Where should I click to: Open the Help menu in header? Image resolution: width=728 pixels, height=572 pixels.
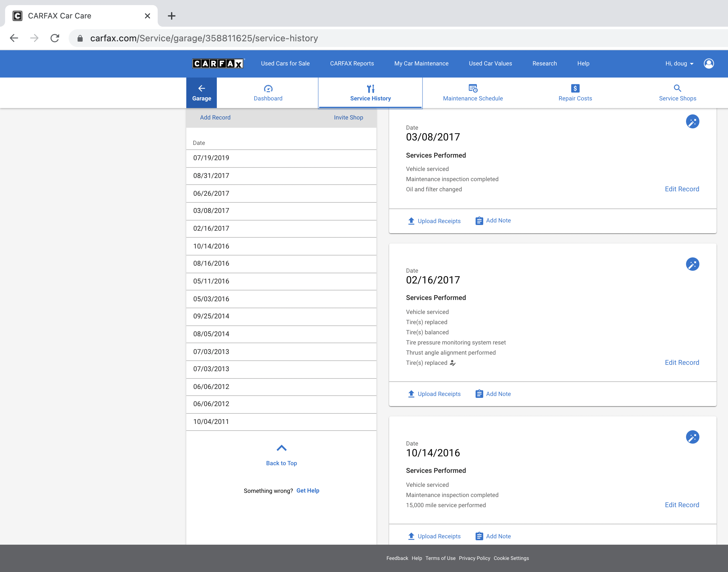pos(583,63)
